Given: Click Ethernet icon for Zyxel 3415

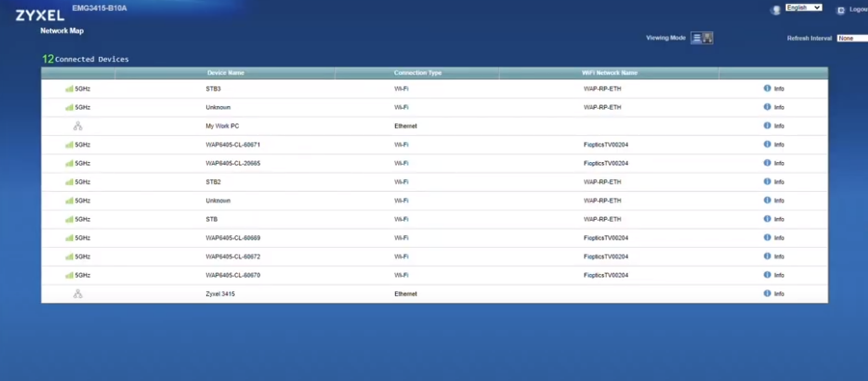Looking at the screenshot, I should click(78, 294).
